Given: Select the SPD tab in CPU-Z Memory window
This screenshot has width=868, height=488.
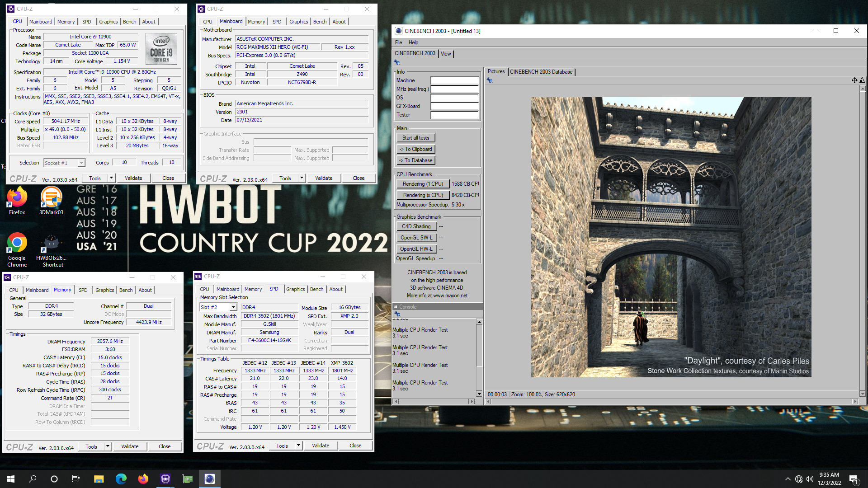Looking at the screenshot, I should [83, 290].
